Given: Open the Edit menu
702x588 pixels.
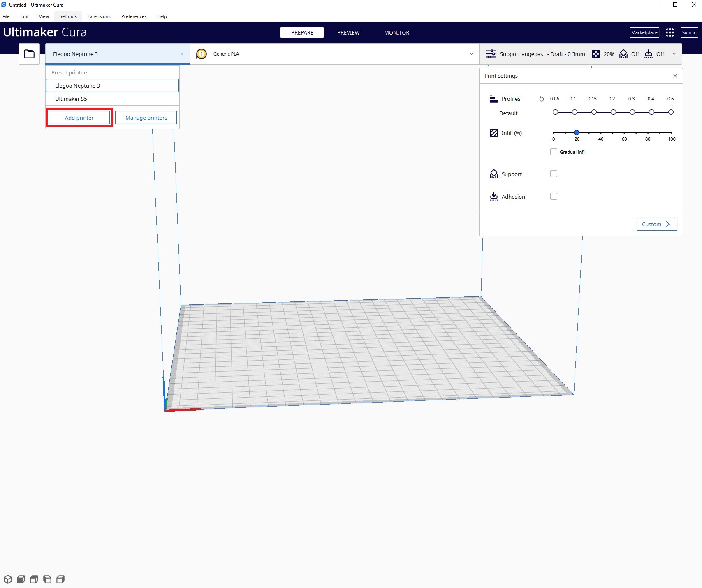Looking at the screenshot, I should [x=25, y=16].
